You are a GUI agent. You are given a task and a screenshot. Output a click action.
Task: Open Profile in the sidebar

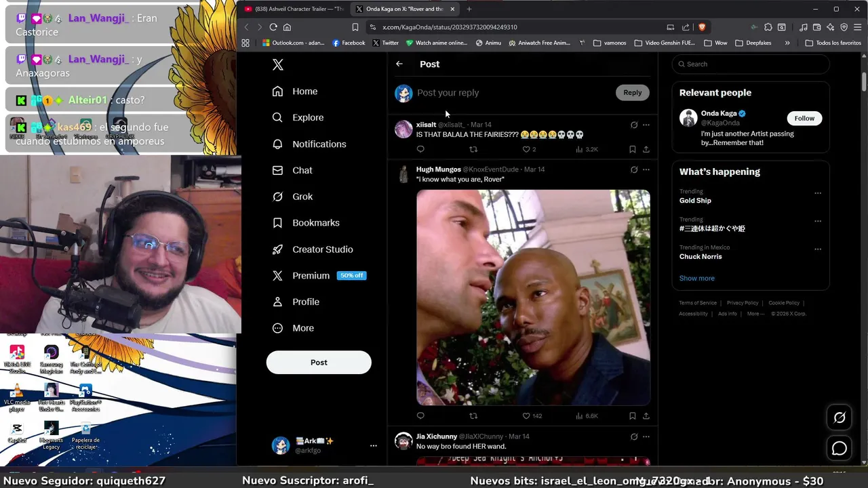[x=296, y=302]
